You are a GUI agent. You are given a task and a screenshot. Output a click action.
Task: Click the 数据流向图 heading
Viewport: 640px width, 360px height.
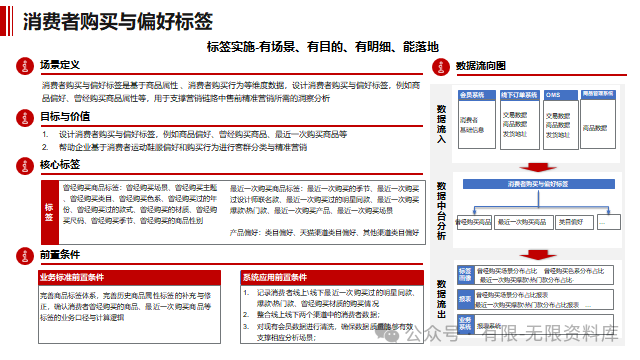[x=480, y=66]
